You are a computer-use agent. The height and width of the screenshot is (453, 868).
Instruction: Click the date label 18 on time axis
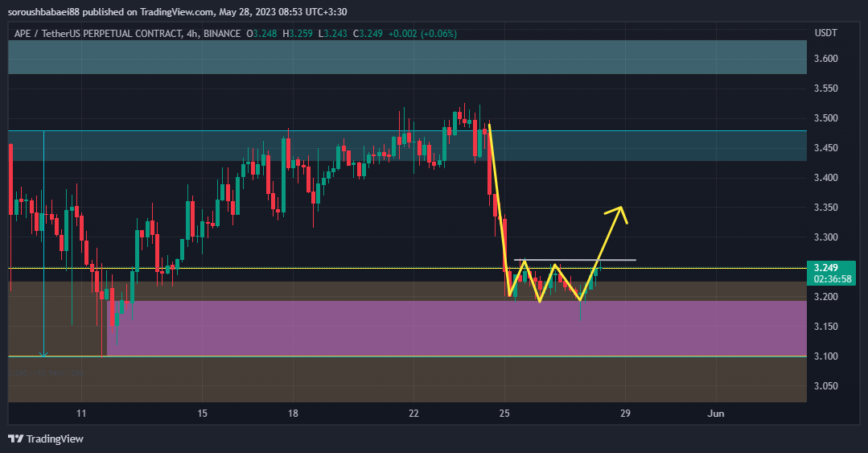293,414
